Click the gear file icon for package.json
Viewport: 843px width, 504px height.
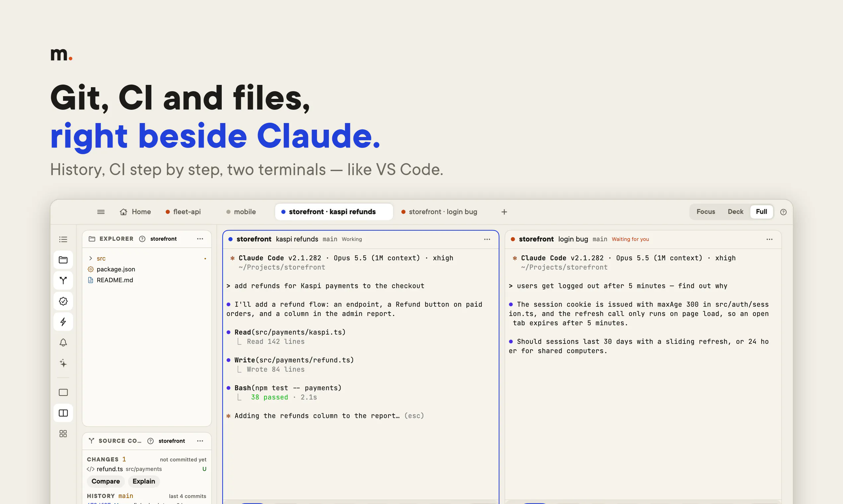(x=90, y=269)
